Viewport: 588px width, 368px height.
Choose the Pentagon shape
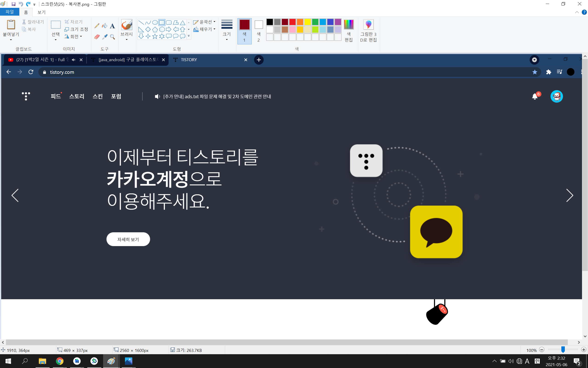155,29
